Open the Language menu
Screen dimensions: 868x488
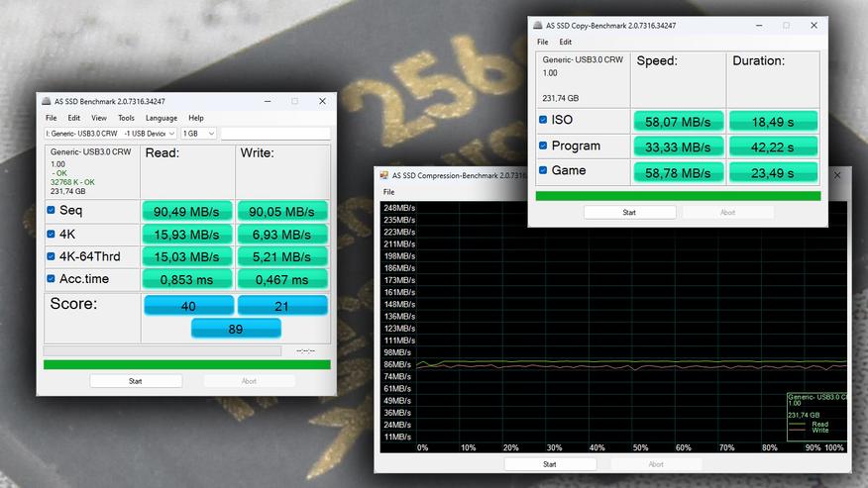[x=162, y=118]
